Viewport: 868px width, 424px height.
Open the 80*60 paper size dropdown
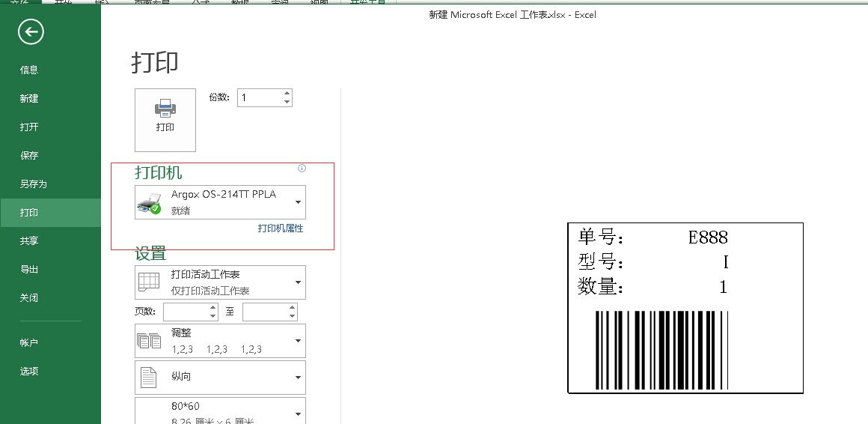click(220, 411)
